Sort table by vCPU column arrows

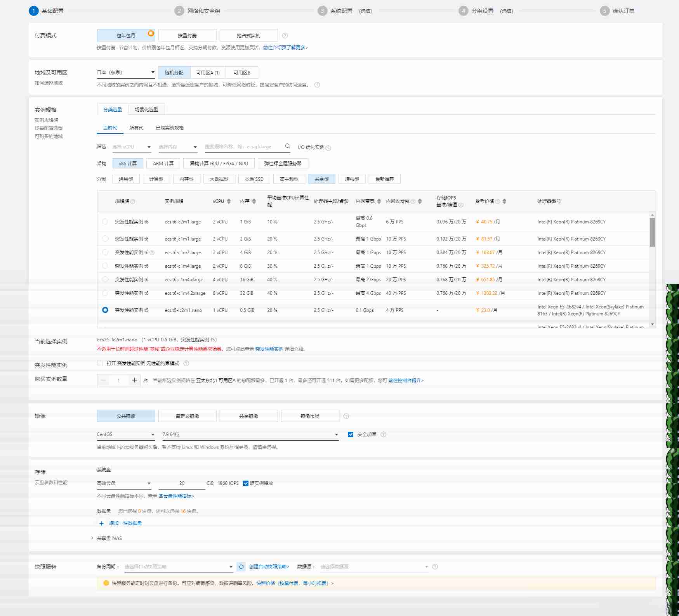[x=229, y=201]
